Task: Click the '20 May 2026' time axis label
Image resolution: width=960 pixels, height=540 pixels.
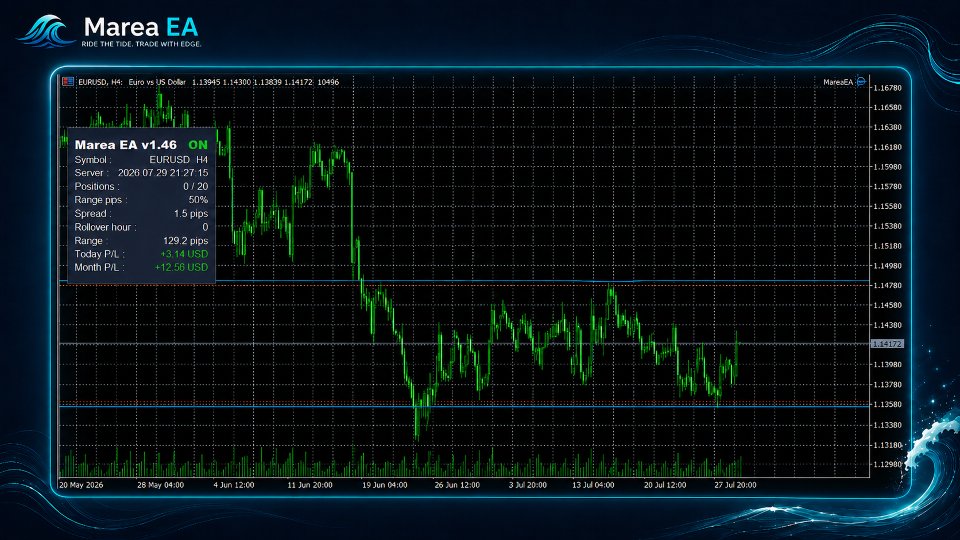Action: click(81, 485)
